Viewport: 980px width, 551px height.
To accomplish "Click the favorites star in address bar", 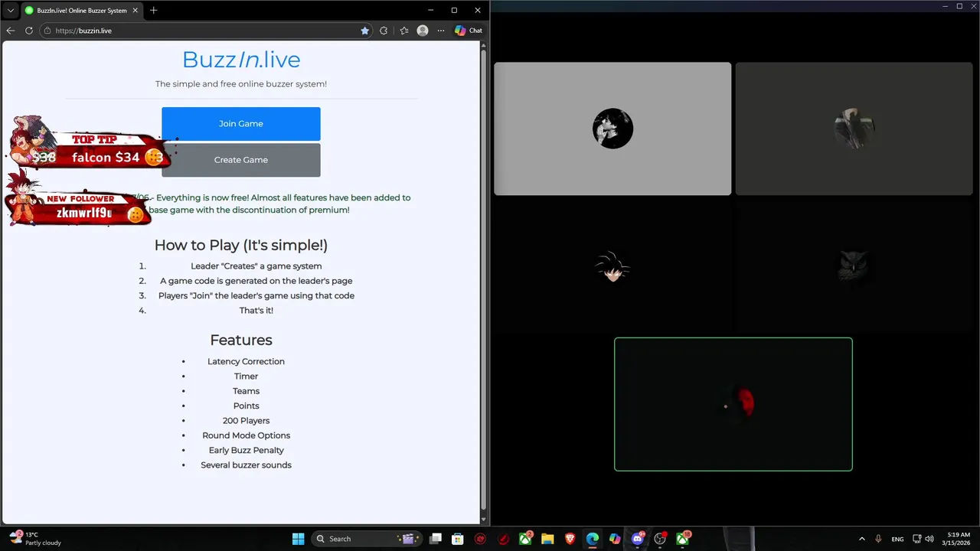I will click(x=364, y=31).
